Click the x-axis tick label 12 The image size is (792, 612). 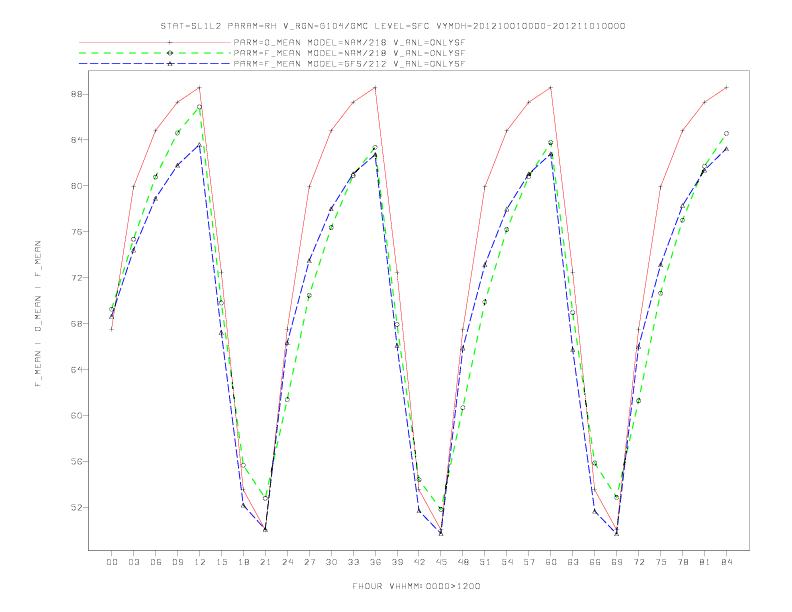click(200, 562)
